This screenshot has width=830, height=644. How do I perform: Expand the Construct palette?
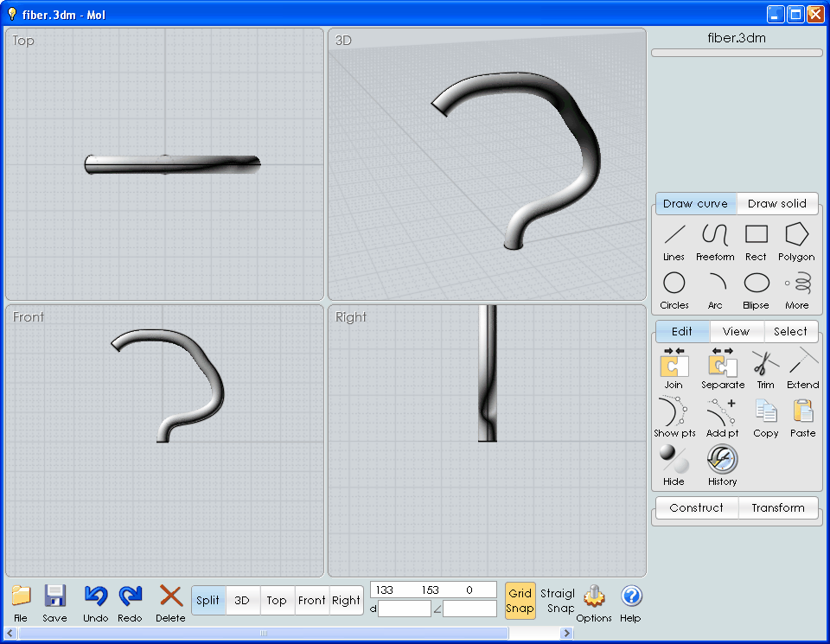pyautogui.click(x=696, y=508)
